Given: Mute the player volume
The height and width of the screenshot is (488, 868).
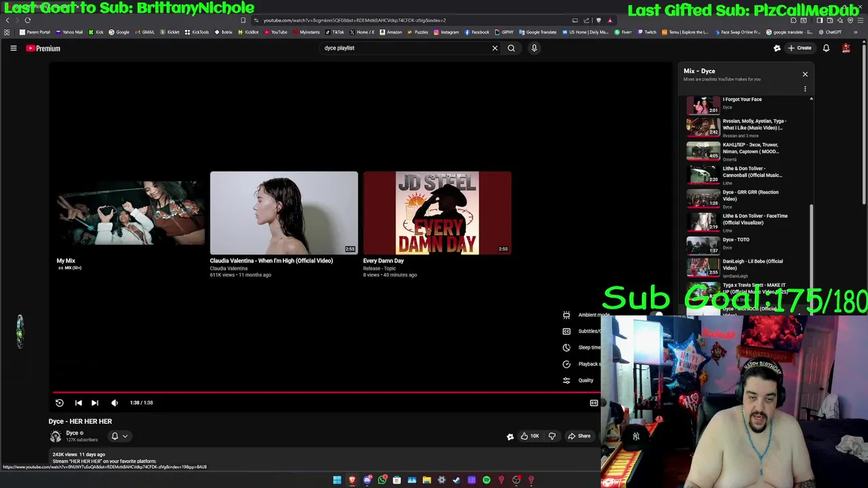Looking at the screenshot, I should coord(115,403).
